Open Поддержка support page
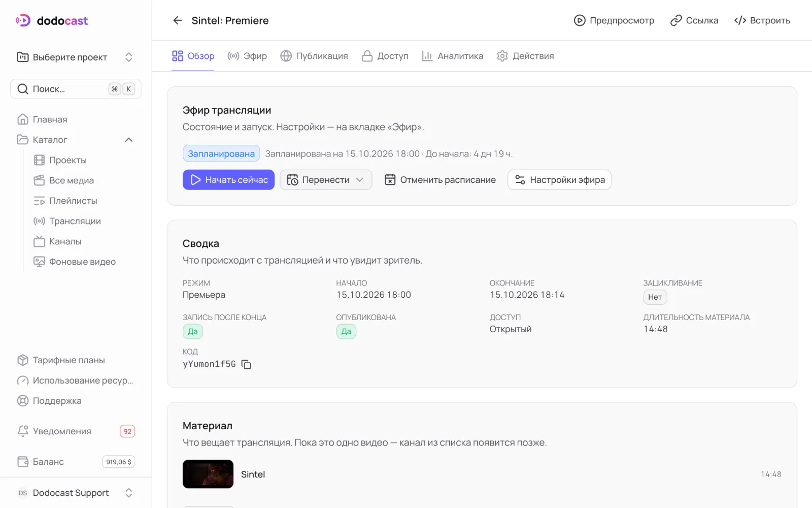812x508 pixels. click(76, 401)
